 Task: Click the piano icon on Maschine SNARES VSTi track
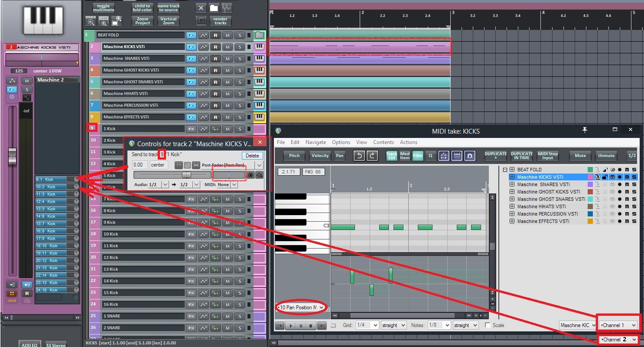(x=259, y=59)
